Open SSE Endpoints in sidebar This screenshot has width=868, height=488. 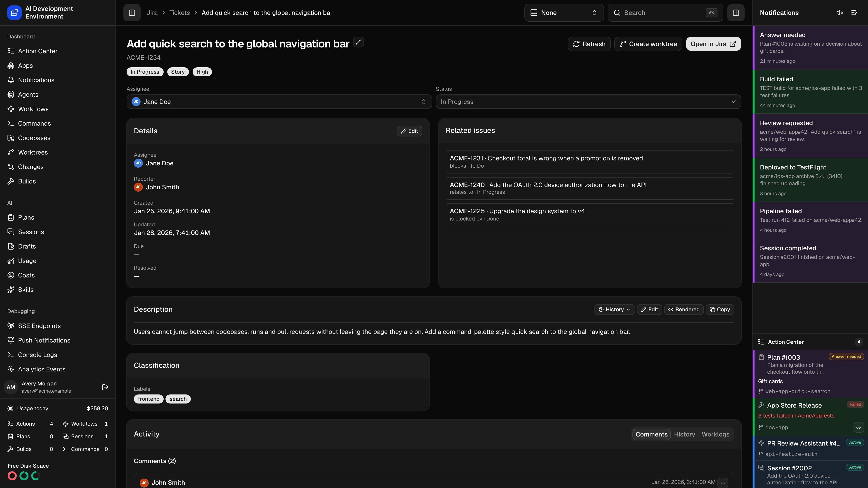click(58, 326)
